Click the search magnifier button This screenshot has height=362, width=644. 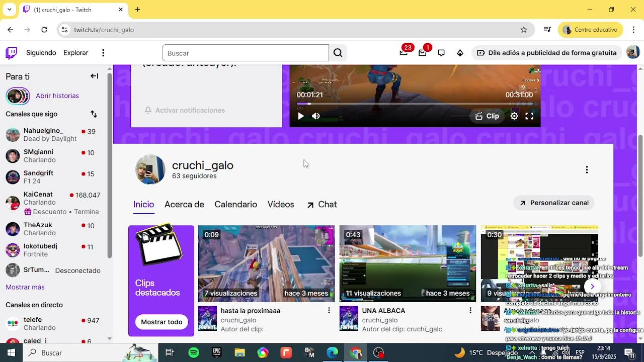click(x=338, y=53)
